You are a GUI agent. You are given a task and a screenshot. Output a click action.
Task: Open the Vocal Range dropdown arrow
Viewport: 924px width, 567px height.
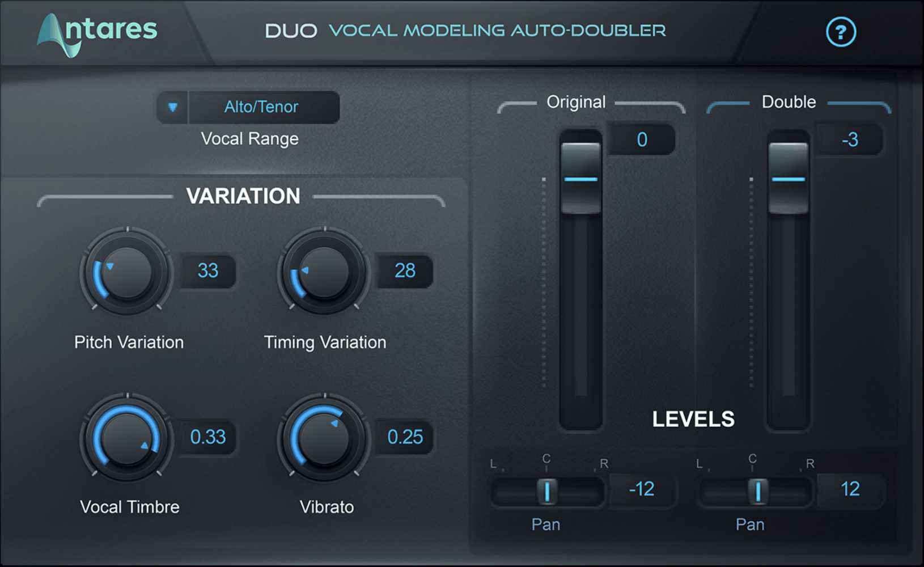coord(173,107)
